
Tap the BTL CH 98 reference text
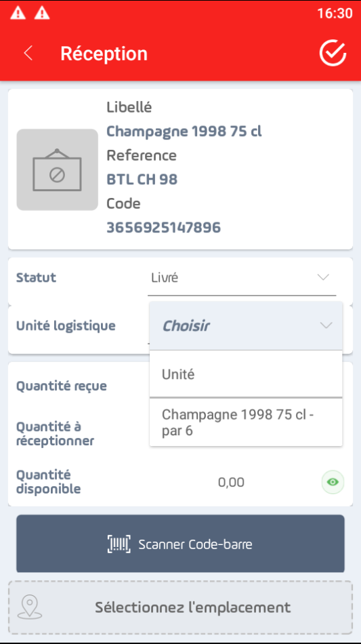click(142, 179)
